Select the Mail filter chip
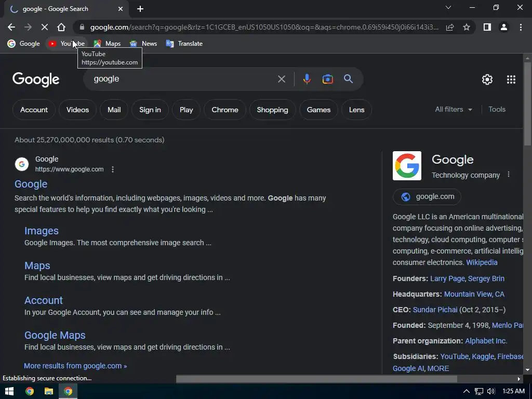 click(114, 110)
